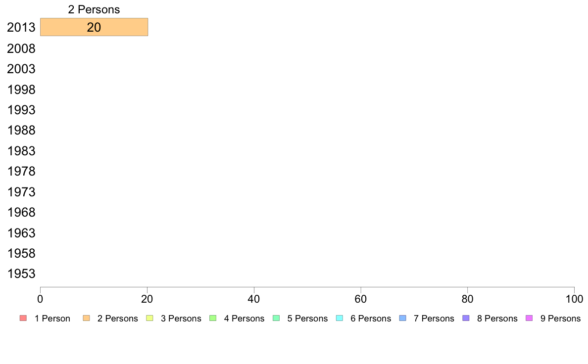Click the 100 tick on the x-axis
This screenshot has height=364, width=588.
(574, 299)
